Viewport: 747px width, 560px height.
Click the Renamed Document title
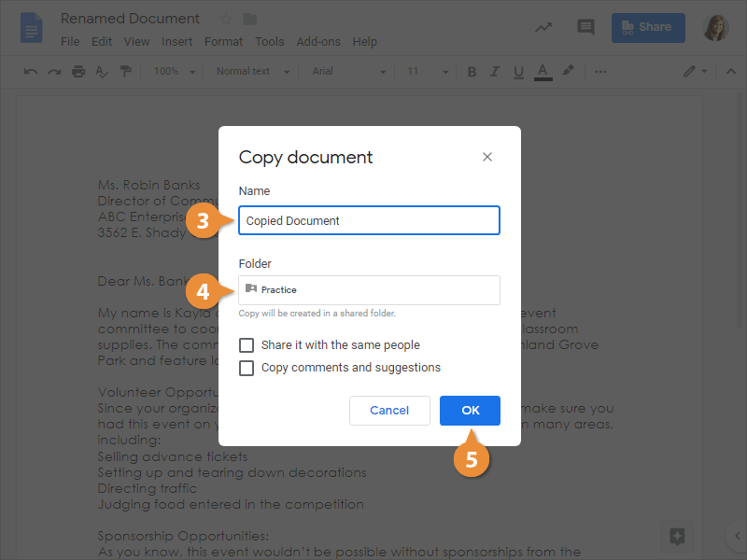(x=130, y=19)
